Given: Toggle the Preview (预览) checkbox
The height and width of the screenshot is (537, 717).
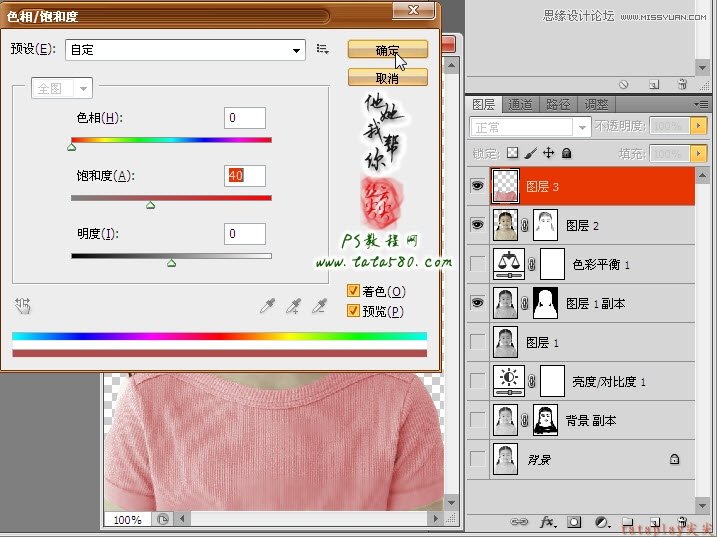Looking at the screenshot, I should (x=353, y=311).
